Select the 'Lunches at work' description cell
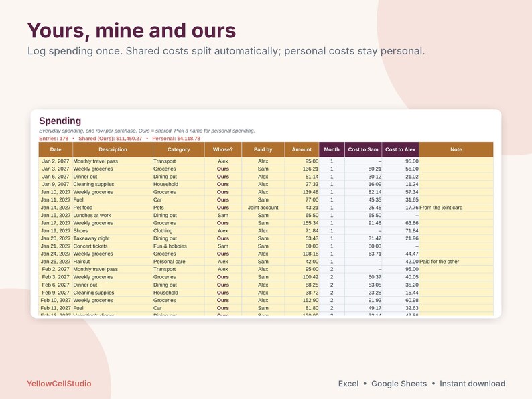Viewport: 532px width, 399px height. [x=113, y=216]
